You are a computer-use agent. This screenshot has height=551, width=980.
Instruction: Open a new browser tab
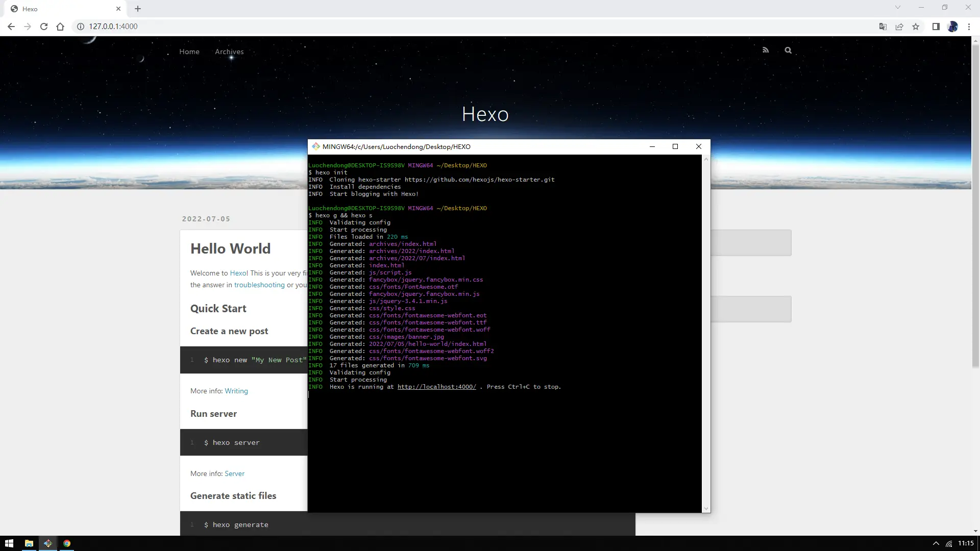coord(138,9)
